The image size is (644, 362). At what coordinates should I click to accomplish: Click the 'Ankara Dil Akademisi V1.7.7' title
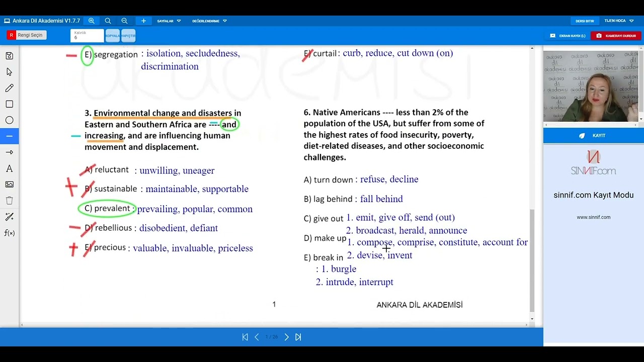click(46, 21)
